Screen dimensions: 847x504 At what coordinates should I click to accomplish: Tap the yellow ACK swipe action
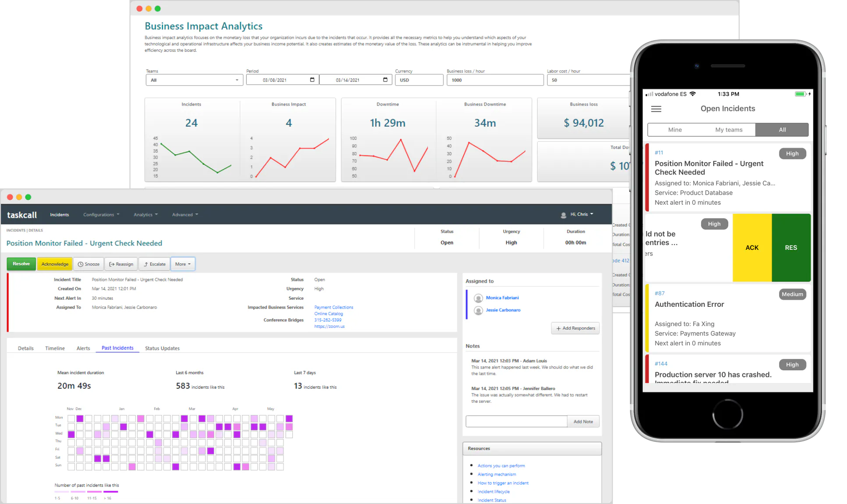pyautogui.click(x=752, y=248)
